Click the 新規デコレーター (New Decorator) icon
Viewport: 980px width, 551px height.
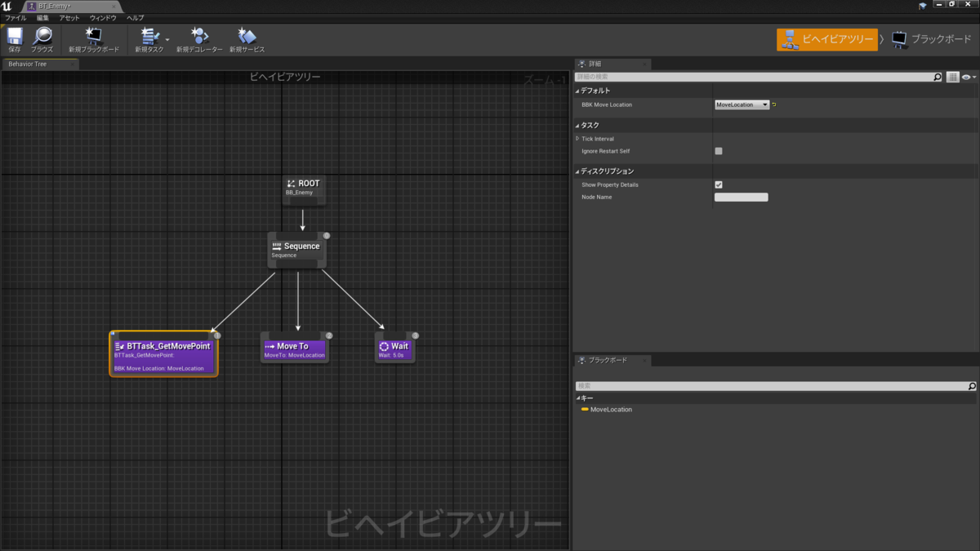pos(200,35)
